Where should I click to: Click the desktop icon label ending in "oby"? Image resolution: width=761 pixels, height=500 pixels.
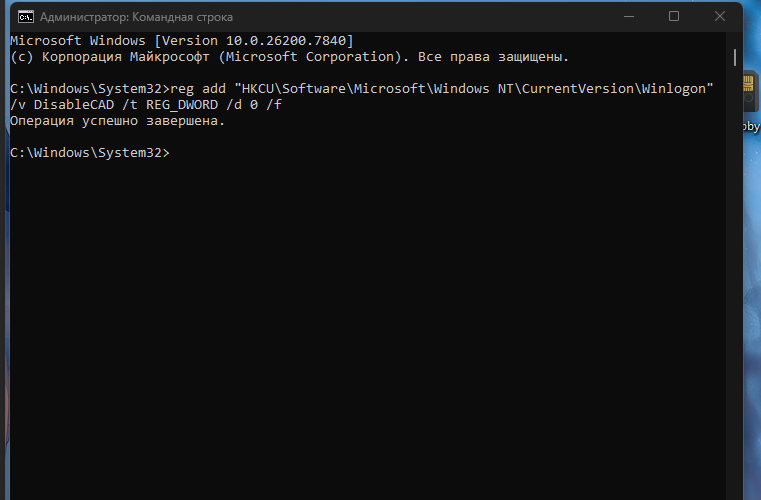[x=751, y=126]
